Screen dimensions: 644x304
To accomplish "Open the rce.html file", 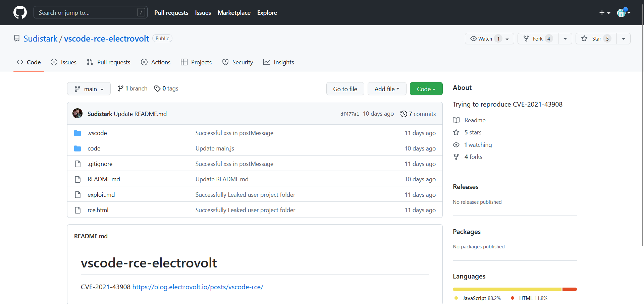I will pyautogui.click(x=98, y=210).
